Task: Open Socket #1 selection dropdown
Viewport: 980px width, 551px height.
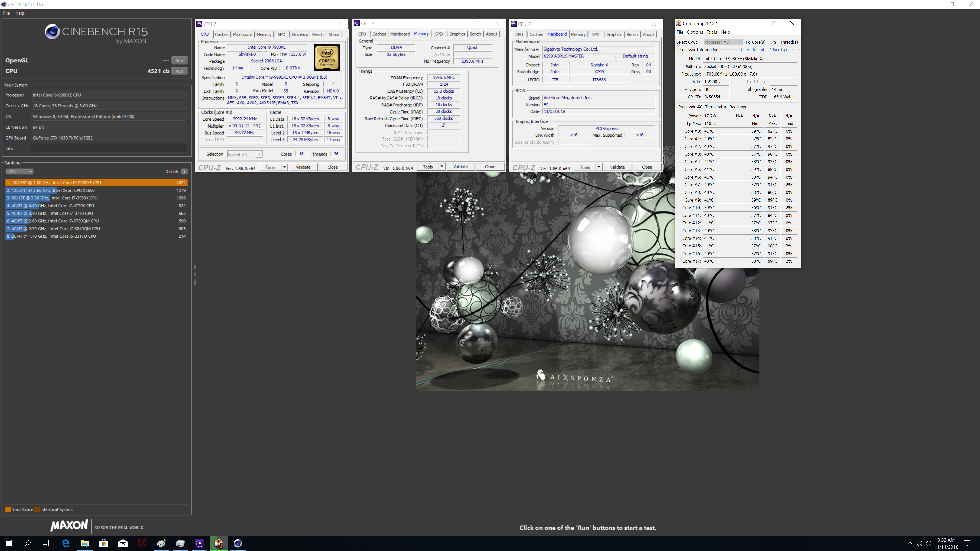Action: (x=245, y=154)
